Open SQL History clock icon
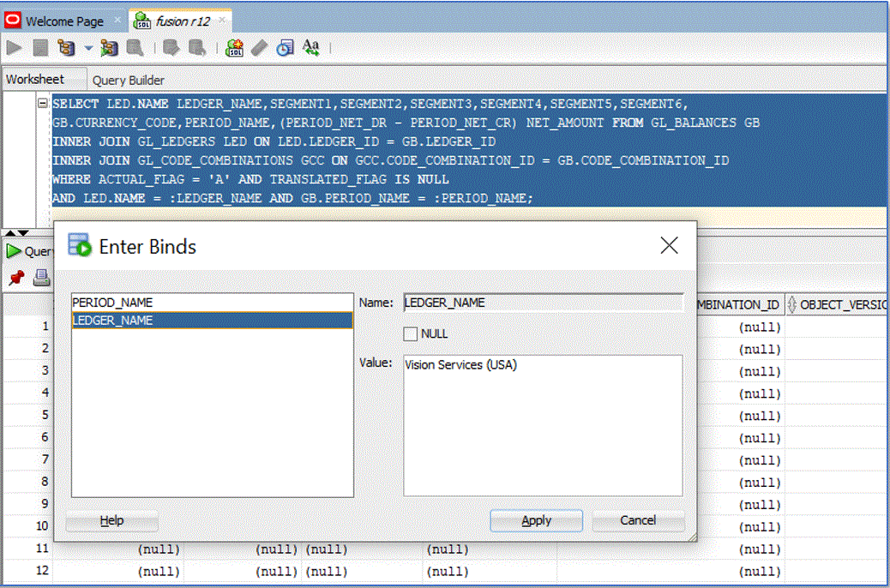Viewport: 890px width, 588px height. (x=285, y=48)
